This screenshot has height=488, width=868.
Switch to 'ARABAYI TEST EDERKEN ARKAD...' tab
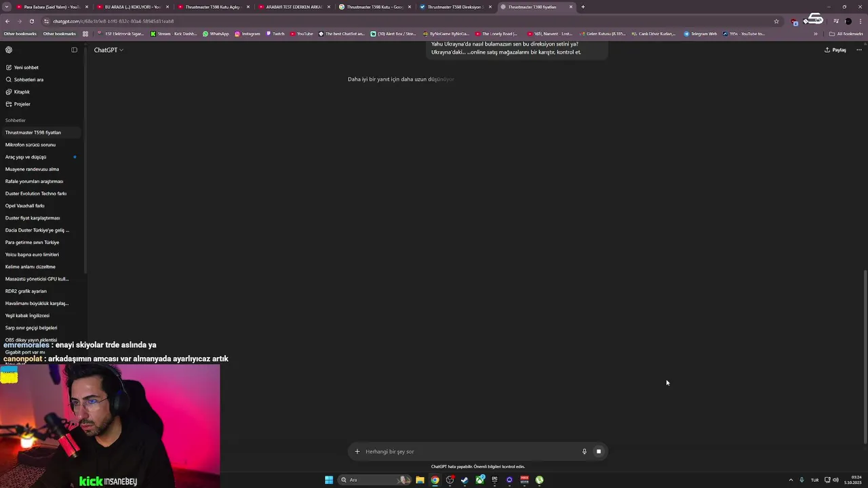point(293,7)
